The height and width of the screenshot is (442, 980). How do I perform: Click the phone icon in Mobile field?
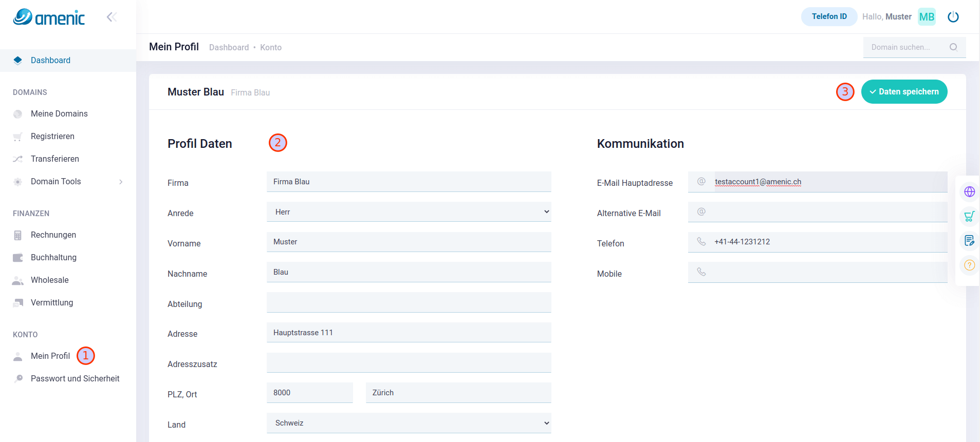[701, 272]
